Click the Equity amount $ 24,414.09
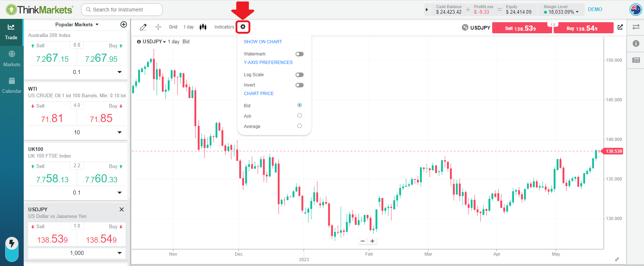Viewport: 644px width, 266px height. (518, 12)
